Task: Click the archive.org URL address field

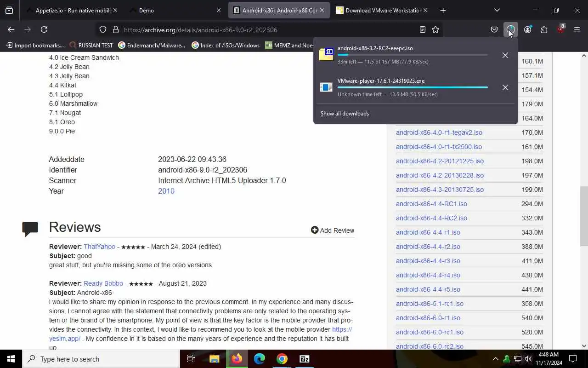Action: [x=269, y=29]
